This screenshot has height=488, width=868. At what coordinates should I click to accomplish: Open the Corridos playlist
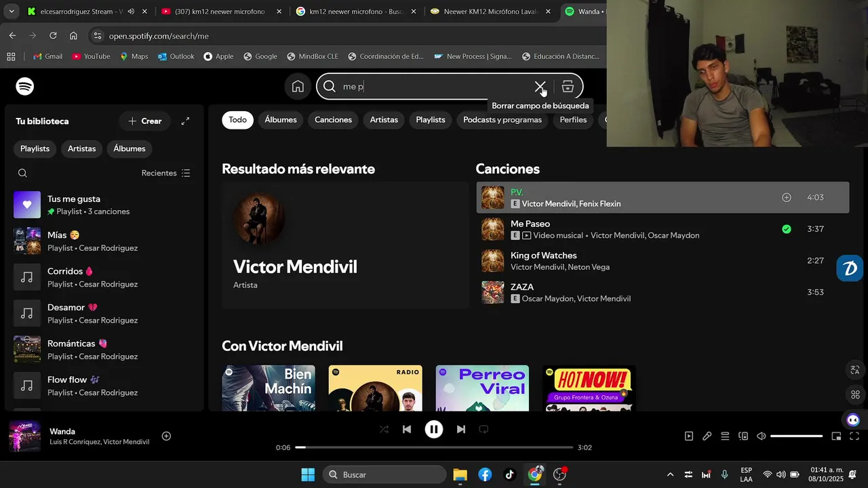(x=104, y=277)
